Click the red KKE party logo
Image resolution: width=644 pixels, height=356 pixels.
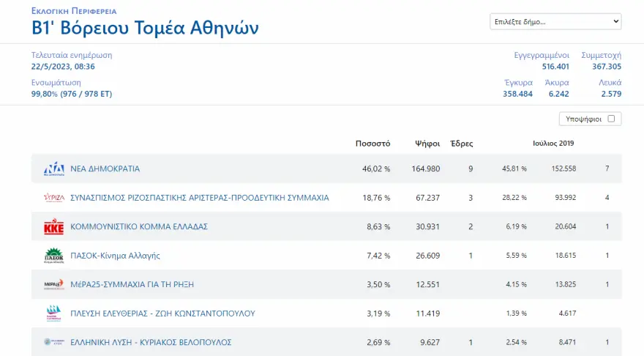pos(54,227)
